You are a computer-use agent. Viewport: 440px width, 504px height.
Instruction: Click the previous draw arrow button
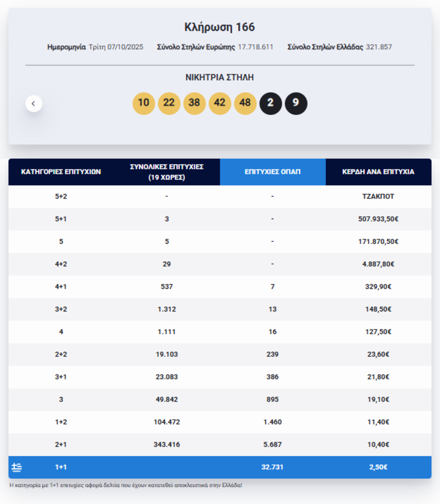[34, 104]
